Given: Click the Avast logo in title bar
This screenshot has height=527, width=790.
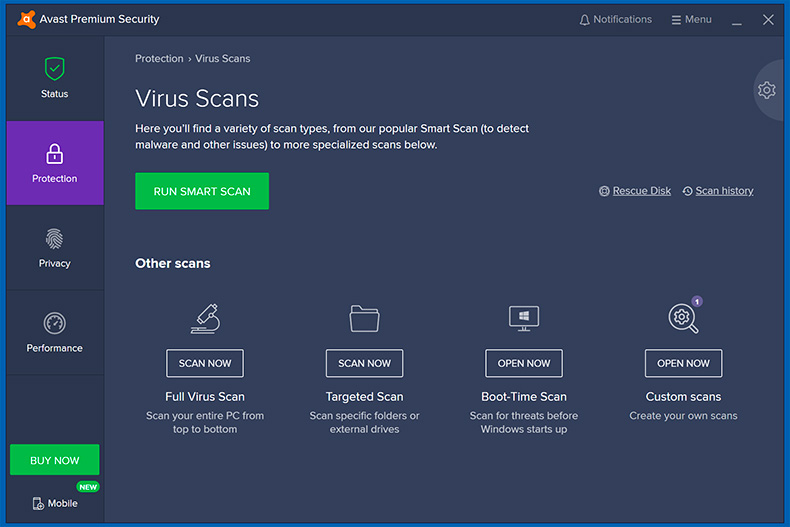Looking at the screenshot, I should pyautogui.click(x=26, y=19).
